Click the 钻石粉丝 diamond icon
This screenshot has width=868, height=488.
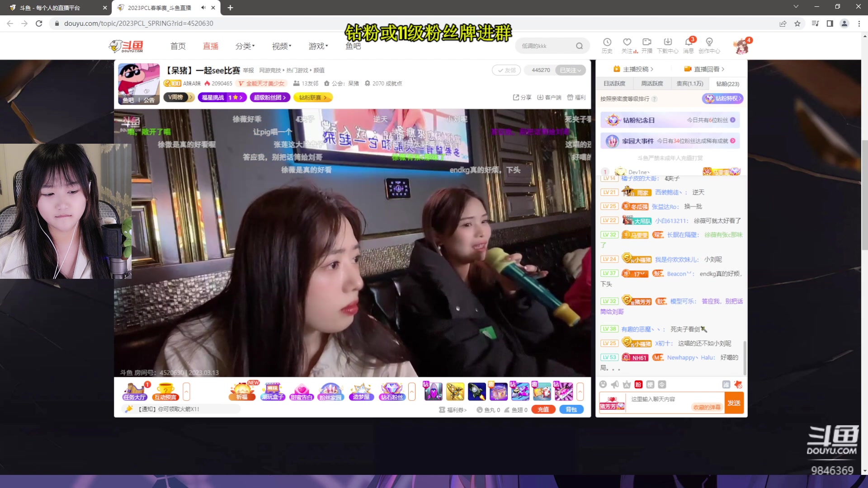392,391
